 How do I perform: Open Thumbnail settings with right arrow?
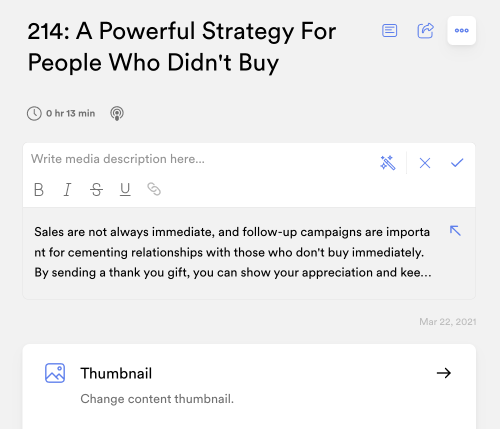(x=444, y=373)
